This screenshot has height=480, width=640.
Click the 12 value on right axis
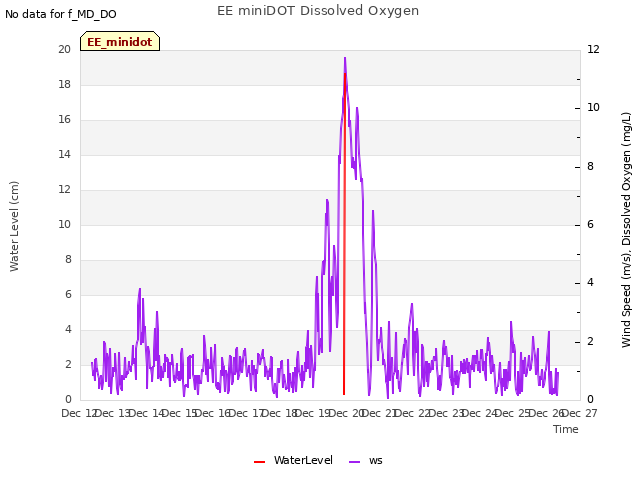point(593,49)
